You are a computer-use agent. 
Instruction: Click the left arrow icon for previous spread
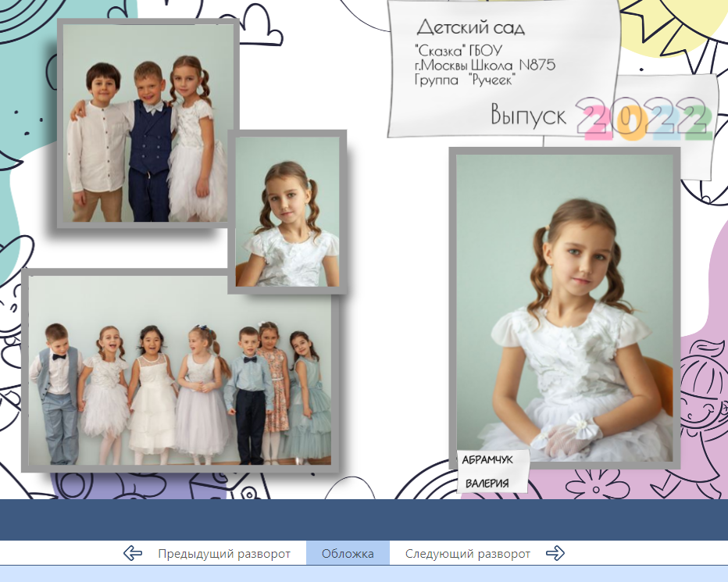click(133, 553)
